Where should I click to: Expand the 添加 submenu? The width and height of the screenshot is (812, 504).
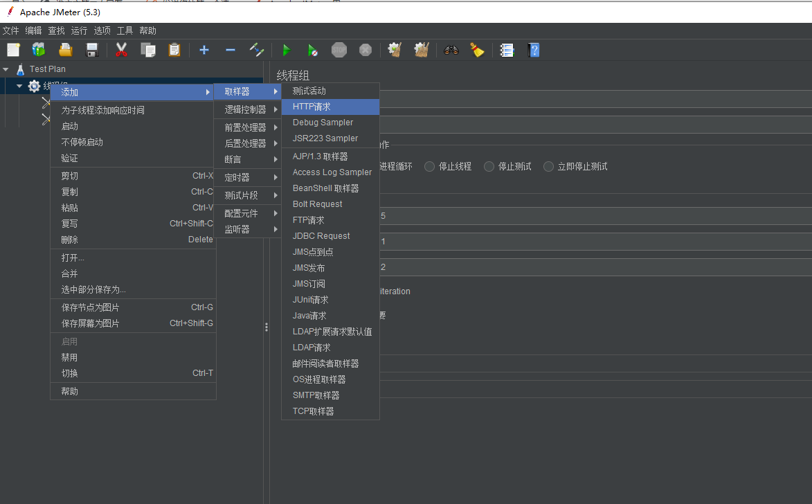coord(133,92)
